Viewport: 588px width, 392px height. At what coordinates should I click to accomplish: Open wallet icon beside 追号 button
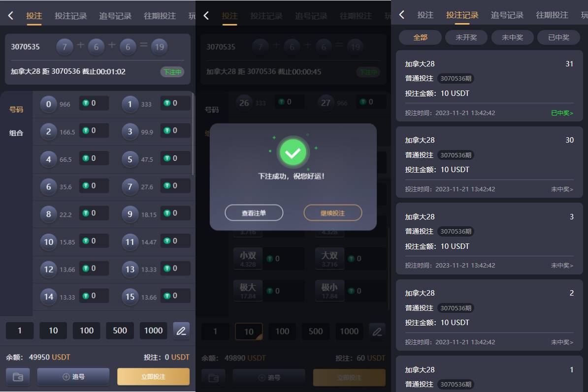tap(18, 377)
